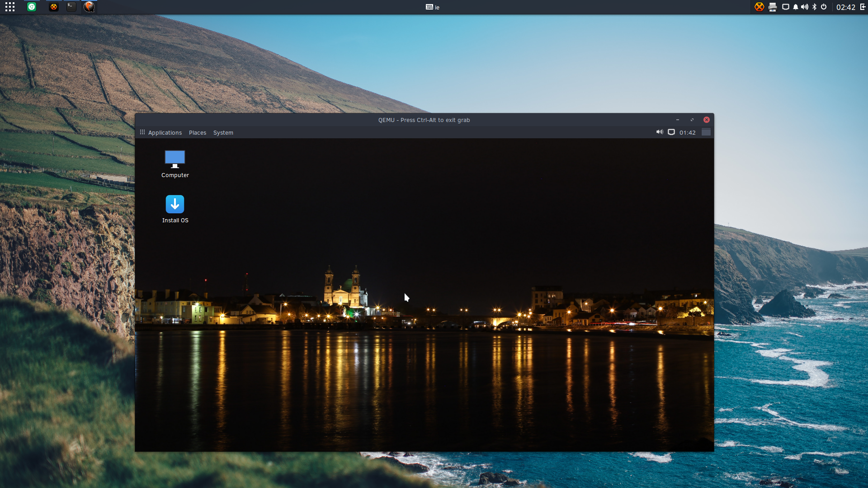Open the Computer desktop icon in QEMU
868x488 pixels.
(175, 164)
